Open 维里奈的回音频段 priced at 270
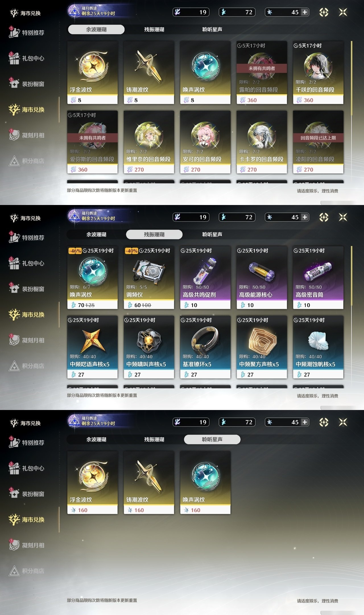 pos(149,142)
